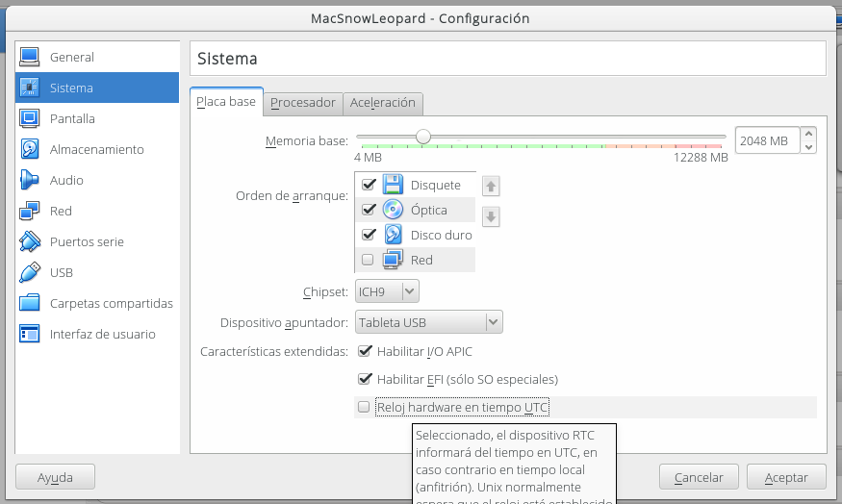Select the Disco duro drive icon

[393, 235]
